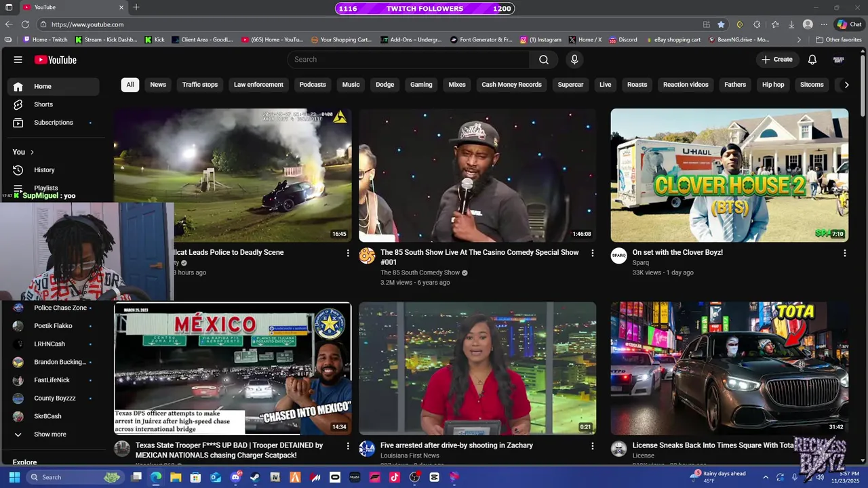The width and height of the screenshot is (868, 488).
Task: Click the 85 South Comedy Show channel avatar
Action: click(x=367, y=256)
